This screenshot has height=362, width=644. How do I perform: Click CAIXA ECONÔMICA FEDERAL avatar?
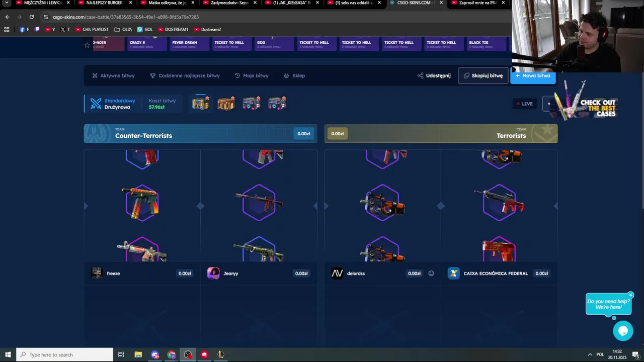454,273
